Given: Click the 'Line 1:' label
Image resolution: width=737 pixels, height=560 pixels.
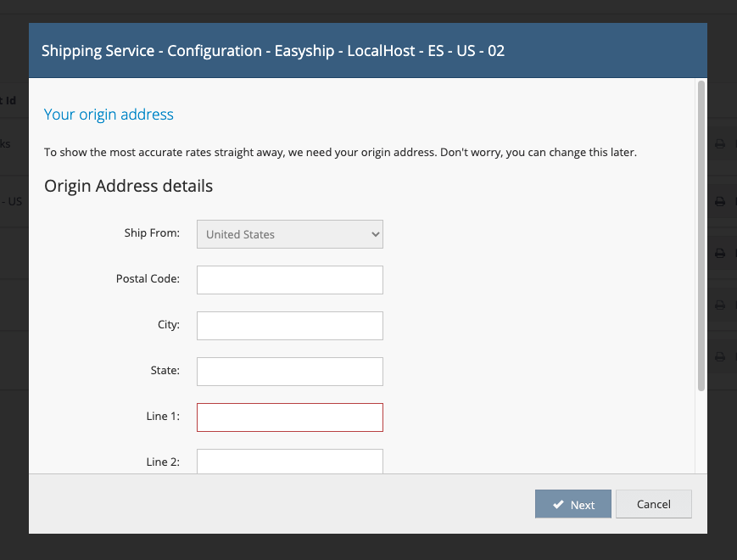Looking at the screenshot, I should tap(163, 416).
